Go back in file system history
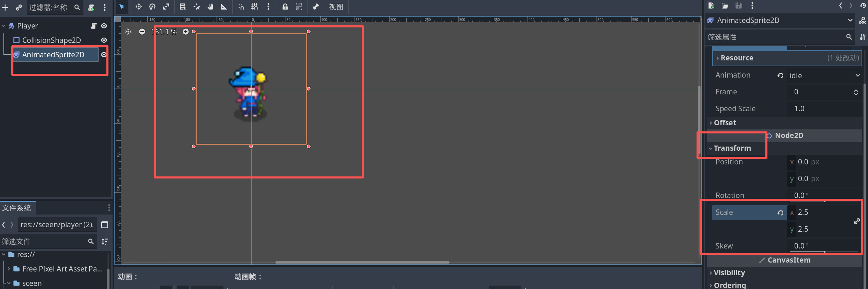Viewport: 868px width, 289px height. [x=4, y=224]
